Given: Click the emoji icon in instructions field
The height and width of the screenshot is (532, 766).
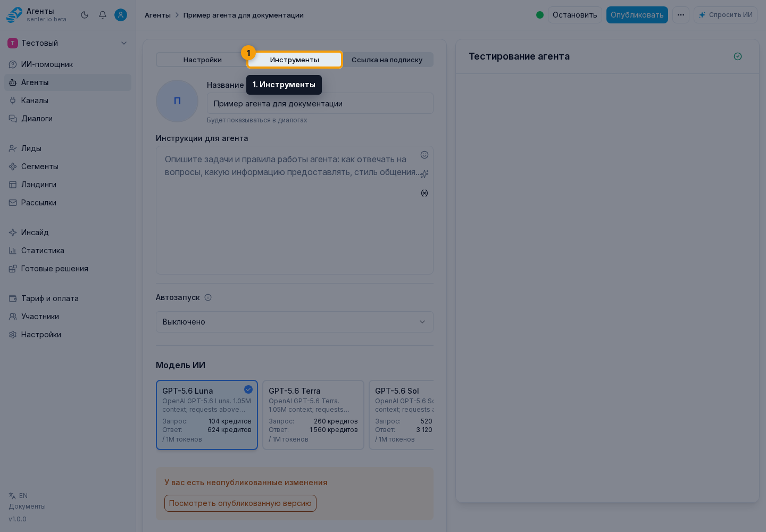Looking at the screenshot, I should click(424, 155).
